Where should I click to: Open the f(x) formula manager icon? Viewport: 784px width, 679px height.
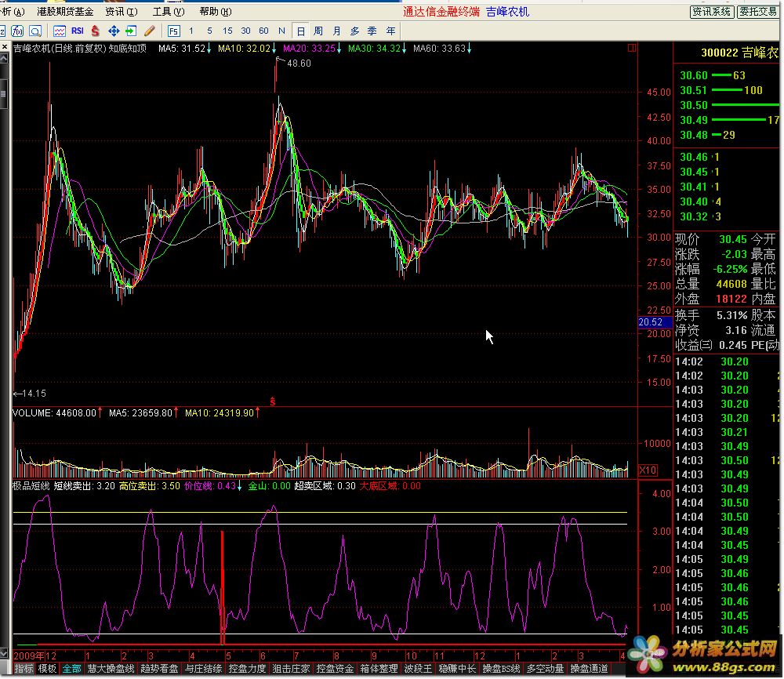17,31
